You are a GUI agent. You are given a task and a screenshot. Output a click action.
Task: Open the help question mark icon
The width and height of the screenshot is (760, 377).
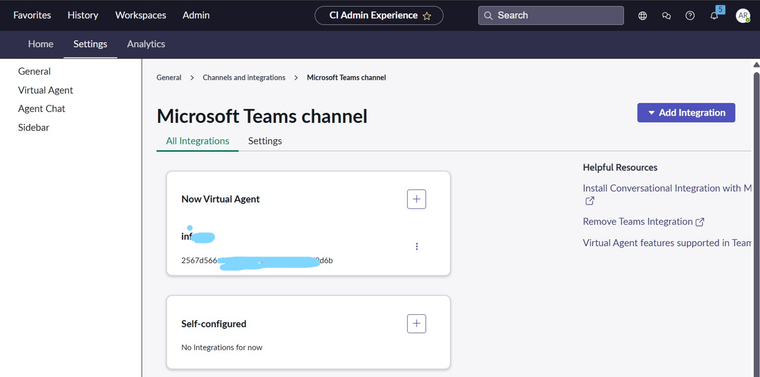click(690, 16)
